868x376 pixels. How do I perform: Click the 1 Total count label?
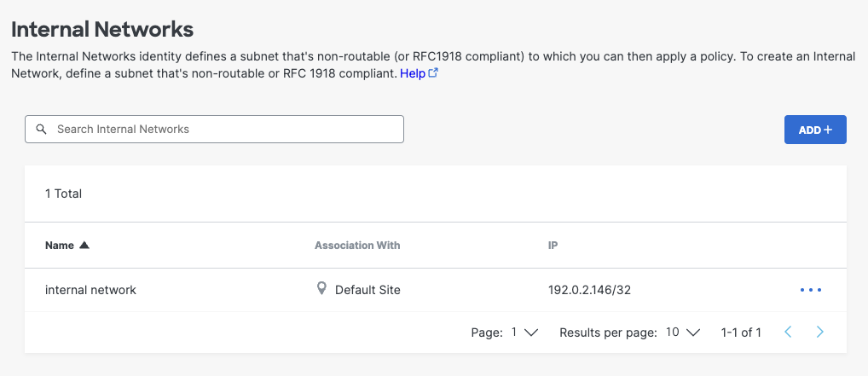[x=63, y=194]
